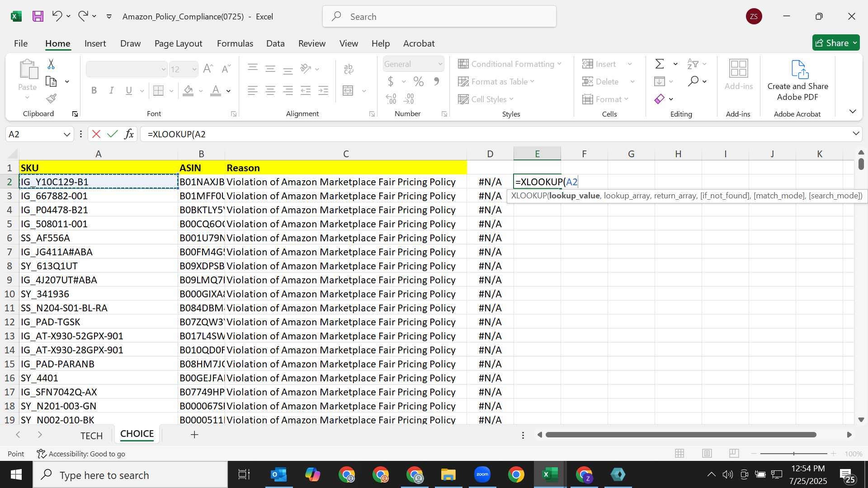Open the File menu
The height and width of the screenshot is (488, 868).
tap(21, 43)
